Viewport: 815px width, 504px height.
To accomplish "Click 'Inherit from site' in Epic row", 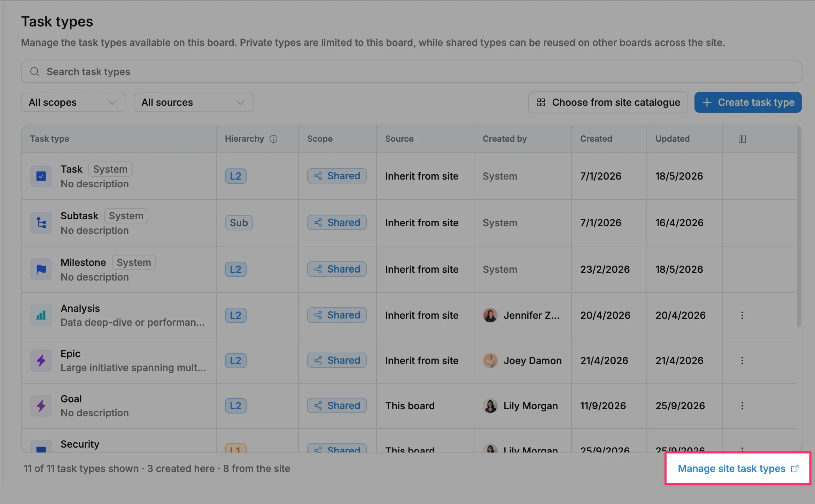I will point(422,361).
